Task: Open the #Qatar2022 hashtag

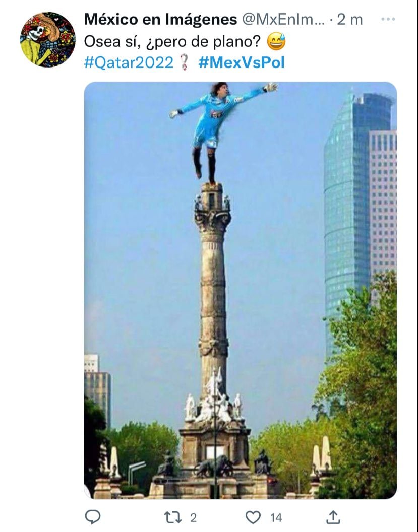Action: pos(129,63)
